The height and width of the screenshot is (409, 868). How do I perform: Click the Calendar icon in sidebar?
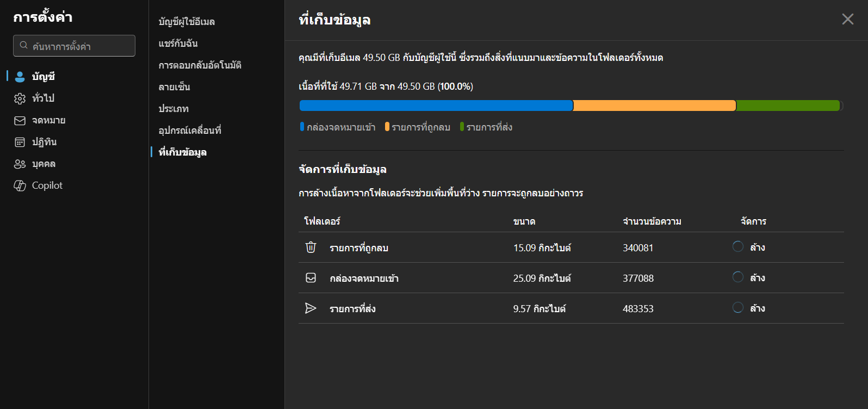tap(20, 142)
